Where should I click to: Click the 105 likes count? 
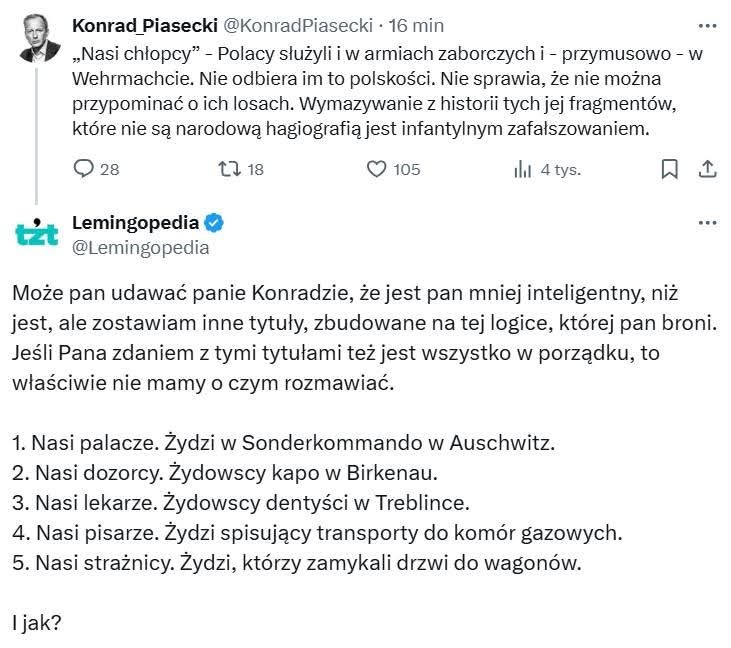pos(406,170)
